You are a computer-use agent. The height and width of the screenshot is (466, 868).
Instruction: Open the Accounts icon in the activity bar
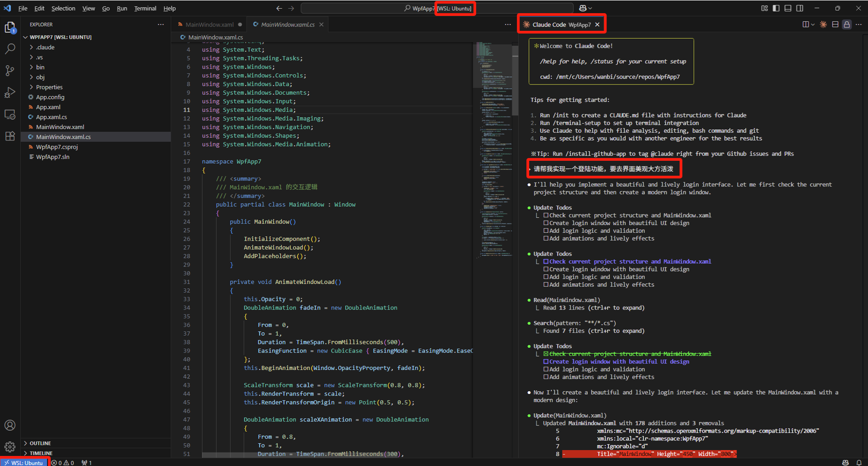10,425
